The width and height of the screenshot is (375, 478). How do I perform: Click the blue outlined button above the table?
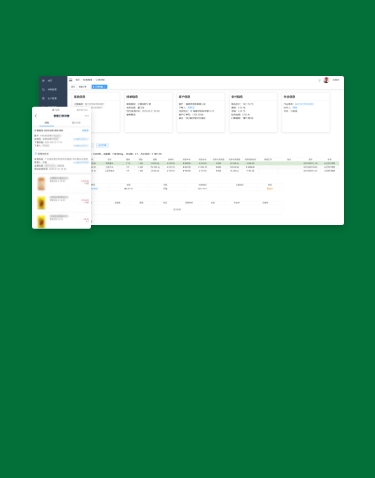(x=102, y=145)
